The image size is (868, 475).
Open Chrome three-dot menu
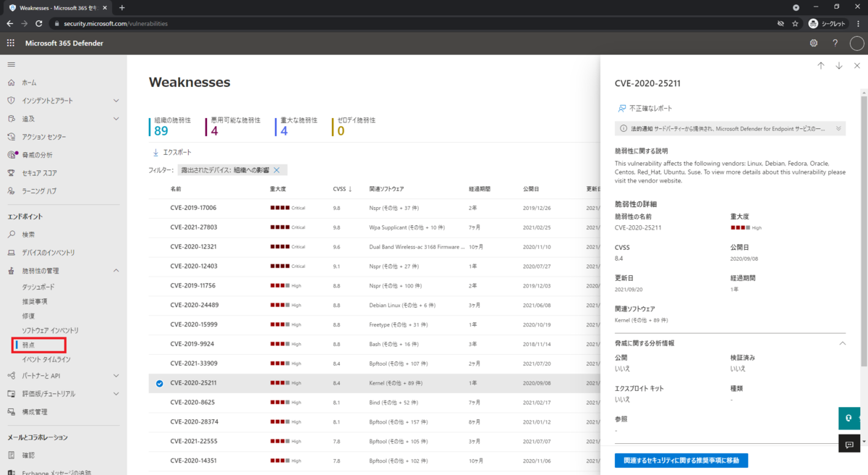click(859, 23)
